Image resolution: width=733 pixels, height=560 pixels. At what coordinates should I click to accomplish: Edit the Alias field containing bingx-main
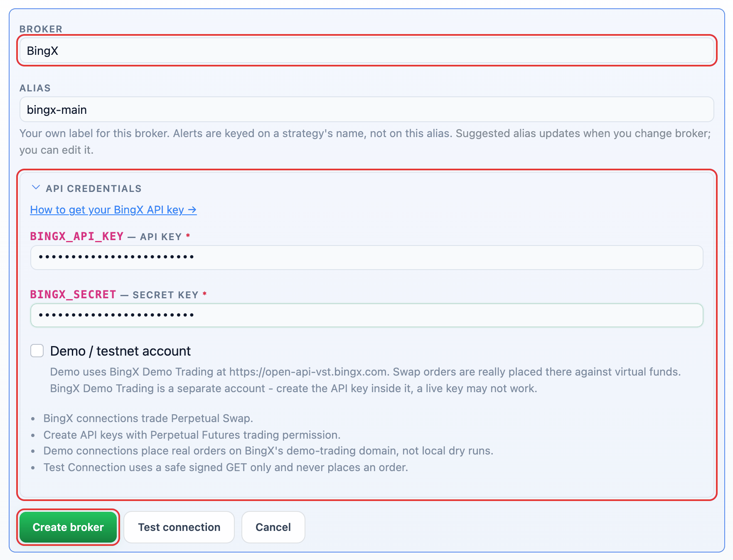[366, 110]
